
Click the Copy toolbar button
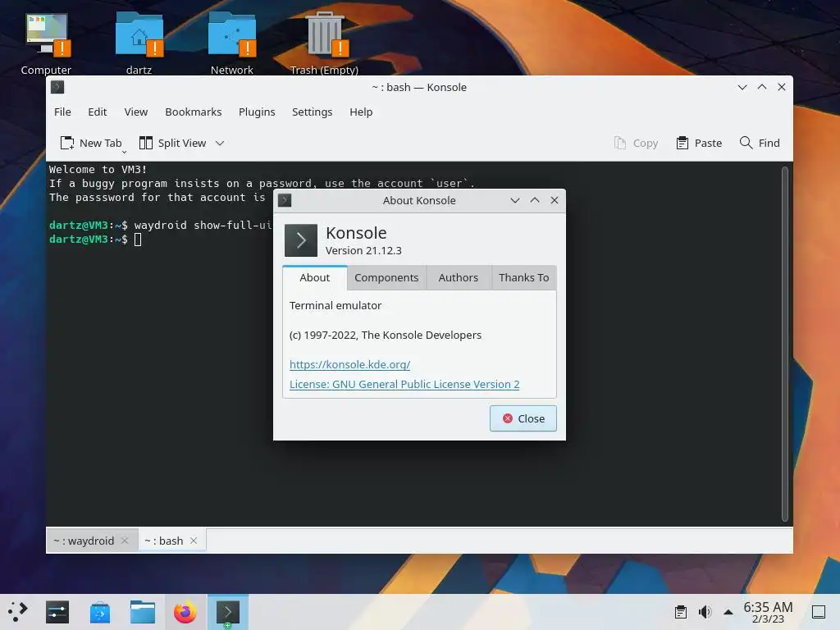(636, 143)
